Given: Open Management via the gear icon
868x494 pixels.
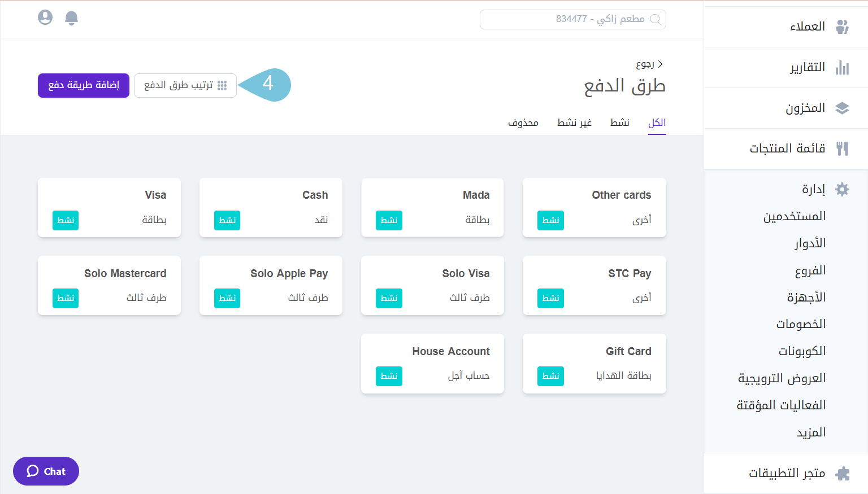Looking at the screenshot, I should click(x=842, y=190).
